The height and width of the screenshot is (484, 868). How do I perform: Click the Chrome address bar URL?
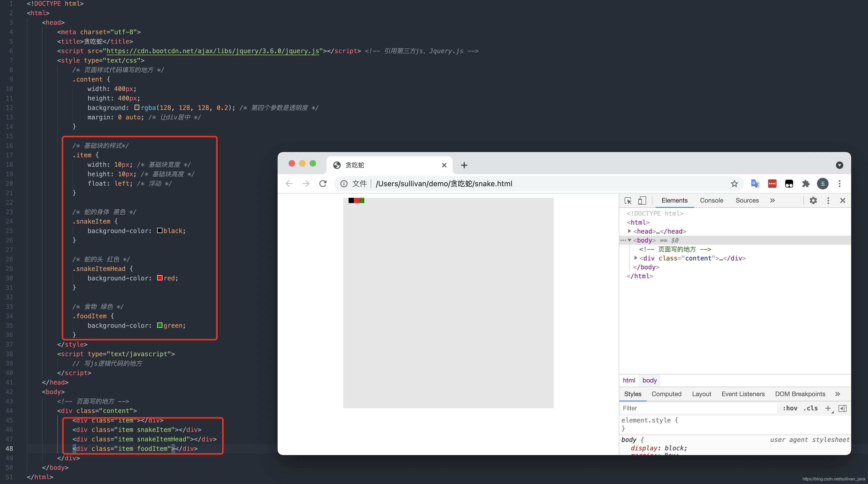point(444,184)
